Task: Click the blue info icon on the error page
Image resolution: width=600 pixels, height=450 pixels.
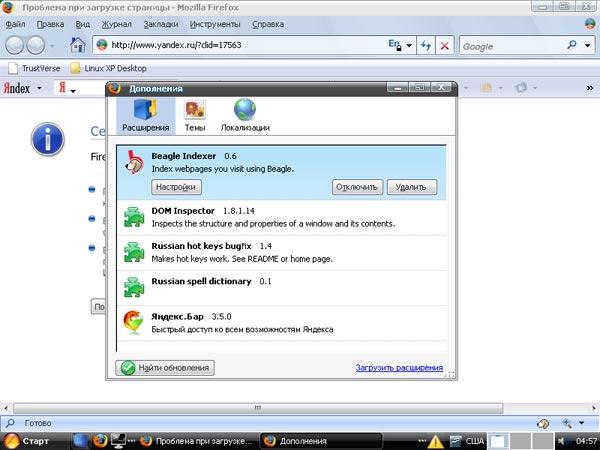Action: click(47, 139)
